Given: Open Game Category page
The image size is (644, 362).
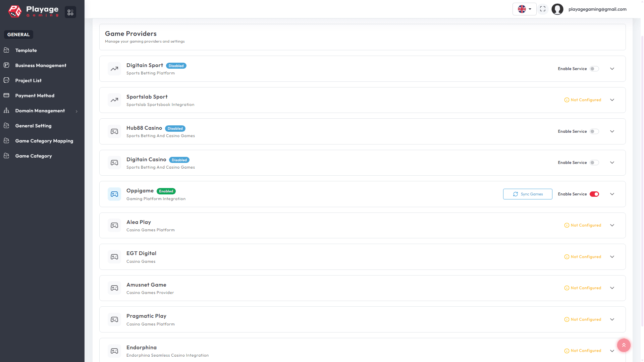Looking at the screenshot, I should pyautogui.click(x=34, y=156).
